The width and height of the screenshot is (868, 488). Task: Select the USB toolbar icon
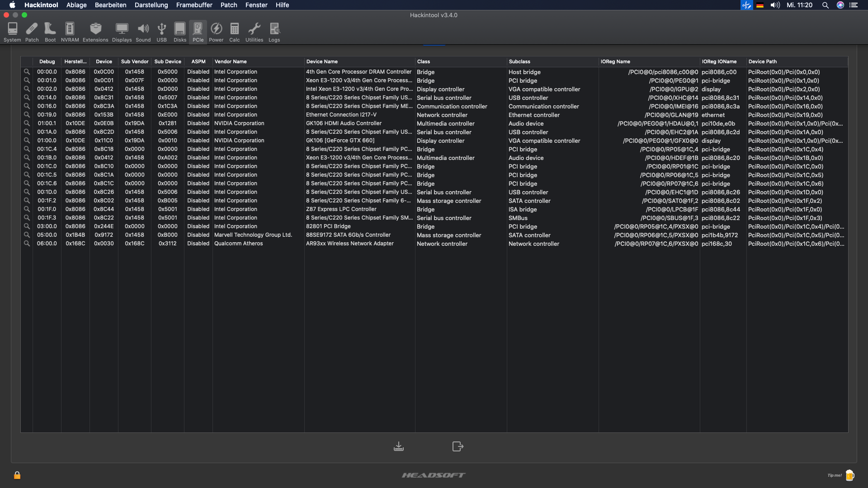pyautogui.click(x=161, y=32)
